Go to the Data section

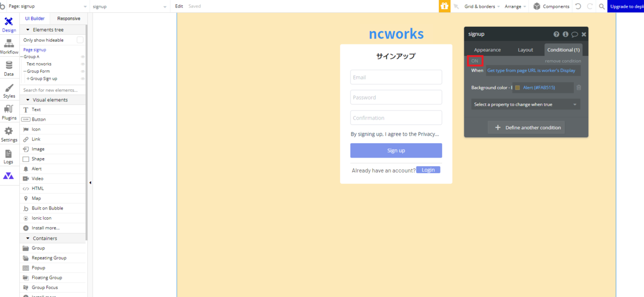9,69
